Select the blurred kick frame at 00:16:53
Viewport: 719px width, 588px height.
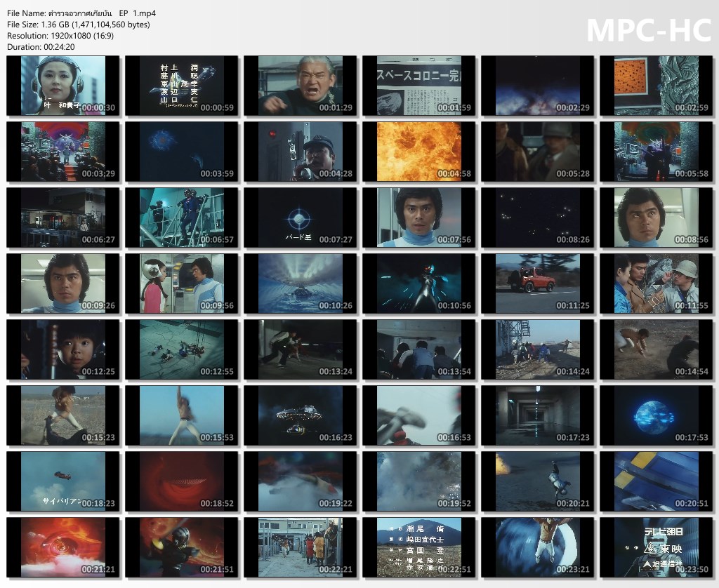click(419, 415)
